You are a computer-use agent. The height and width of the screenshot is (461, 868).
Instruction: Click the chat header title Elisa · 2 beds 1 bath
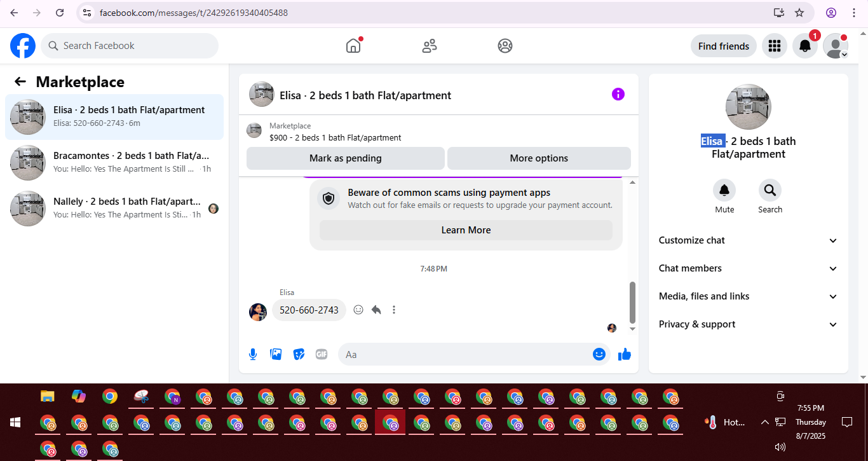[365, 95]
